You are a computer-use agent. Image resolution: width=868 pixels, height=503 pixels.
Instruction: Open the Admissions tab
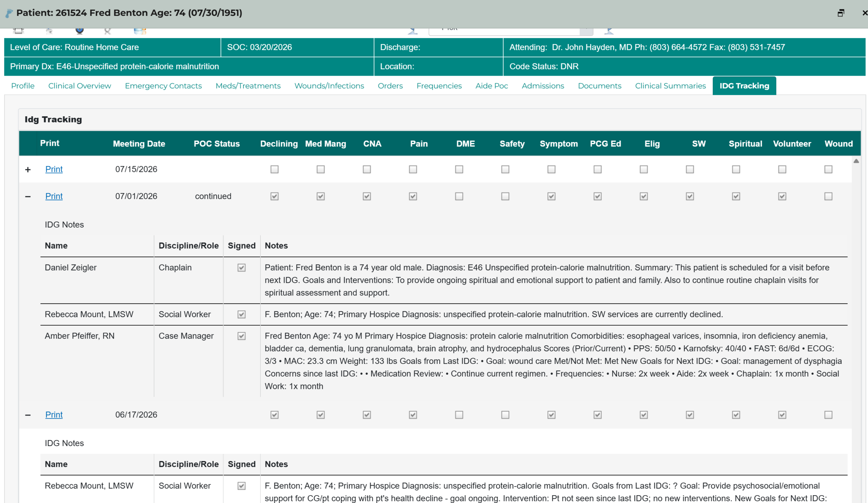coord(542,86)
